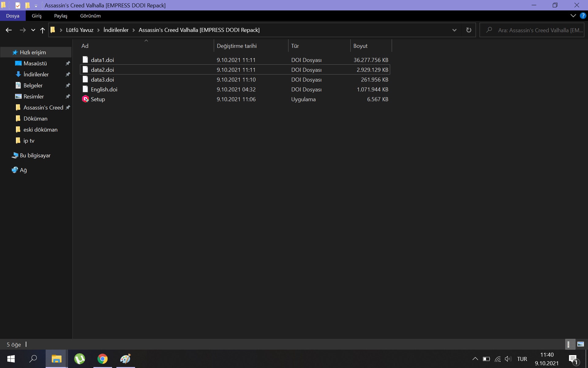This screenshot has width=588, height=368.
Task: Go up one folder level
Action: [43, 30]
